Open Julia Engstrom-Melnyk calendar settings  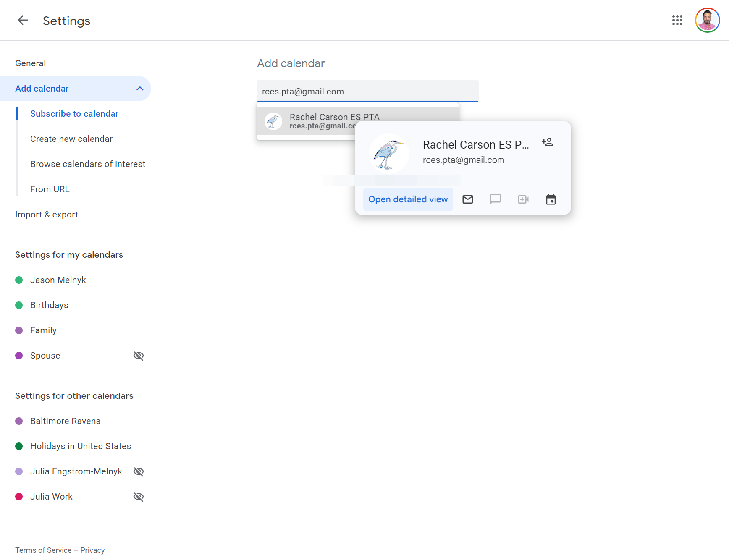[x=76, y=471]
